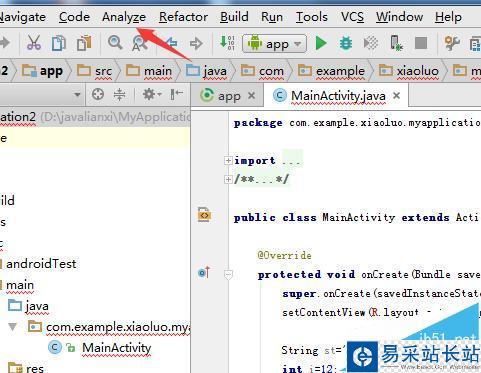Select main folder in project tree

tap(20, 285)
